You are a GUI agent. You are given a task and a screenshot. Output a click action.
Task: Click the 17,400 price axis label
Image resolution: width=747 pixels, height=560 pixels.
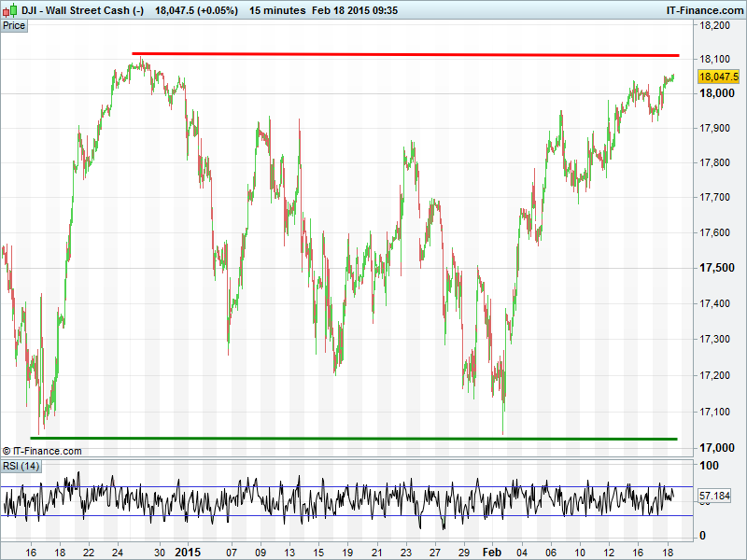click(x=714, y=303)
